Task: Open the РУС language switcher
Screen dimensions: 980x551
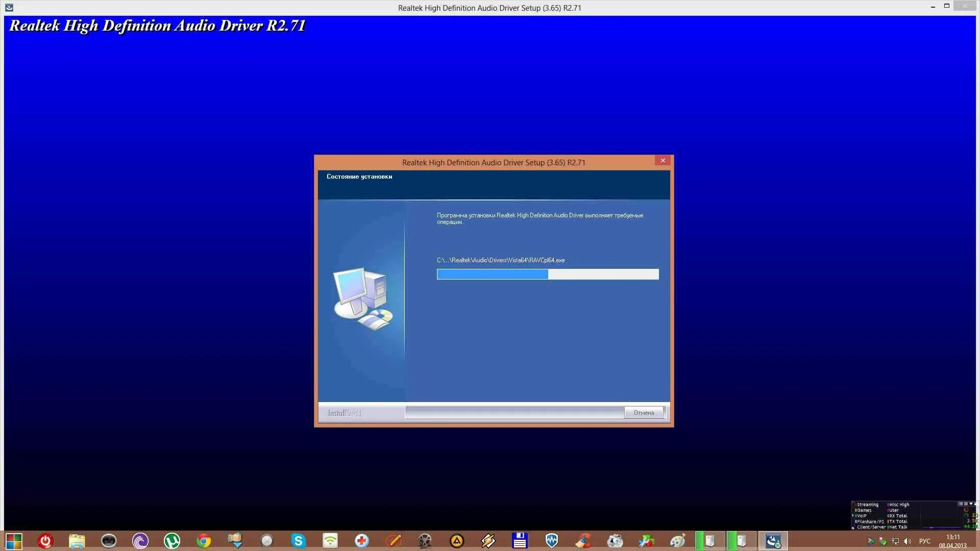Action: point(924,541)
